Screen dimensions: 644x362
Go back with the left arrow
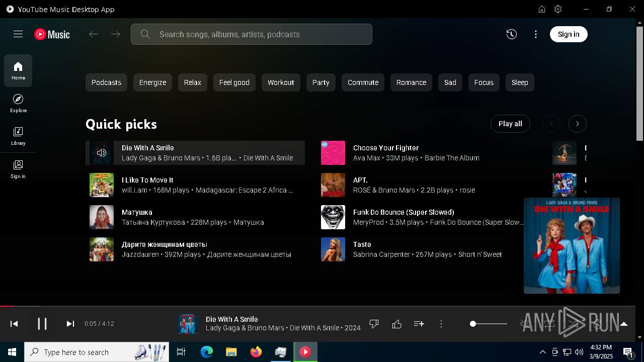coord(94,34)
